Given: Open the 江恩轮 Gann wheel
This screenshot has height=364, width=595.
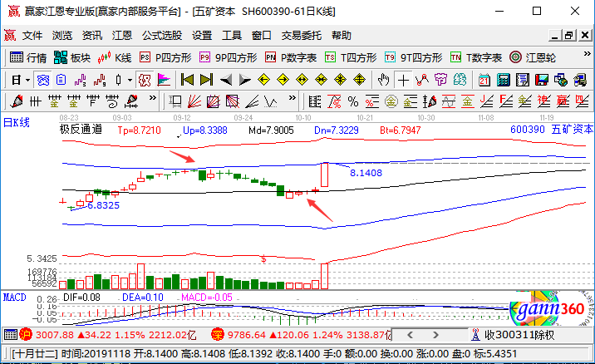Looking at the screenshot, I should coord(533,57).
